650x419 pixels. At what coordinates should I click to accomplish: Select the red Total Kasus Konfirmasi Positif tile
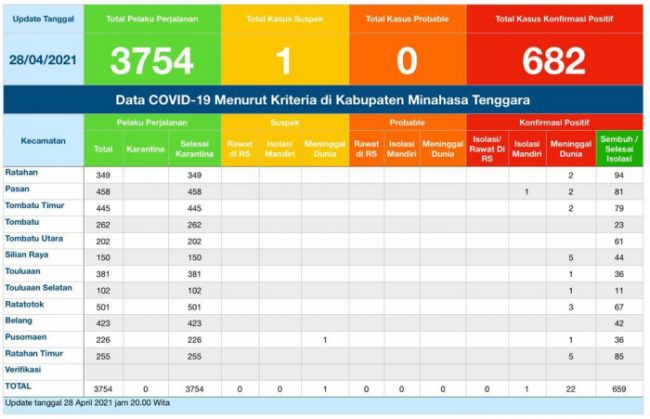(553, 48)
